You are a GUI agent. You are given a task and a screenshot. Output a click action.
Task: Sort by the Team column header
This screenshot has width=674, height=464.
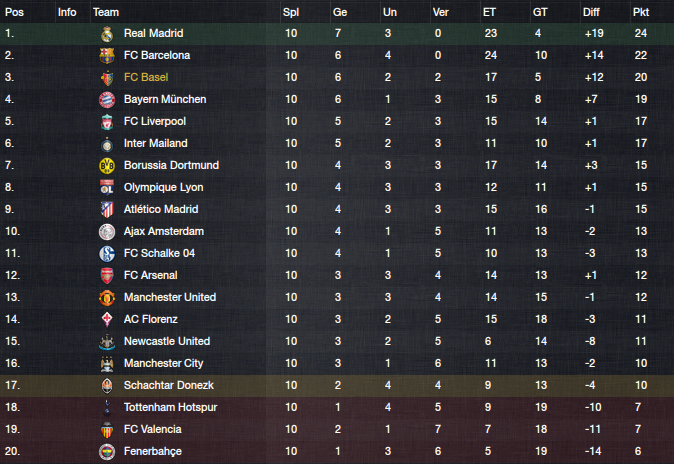tap(106, 12)
